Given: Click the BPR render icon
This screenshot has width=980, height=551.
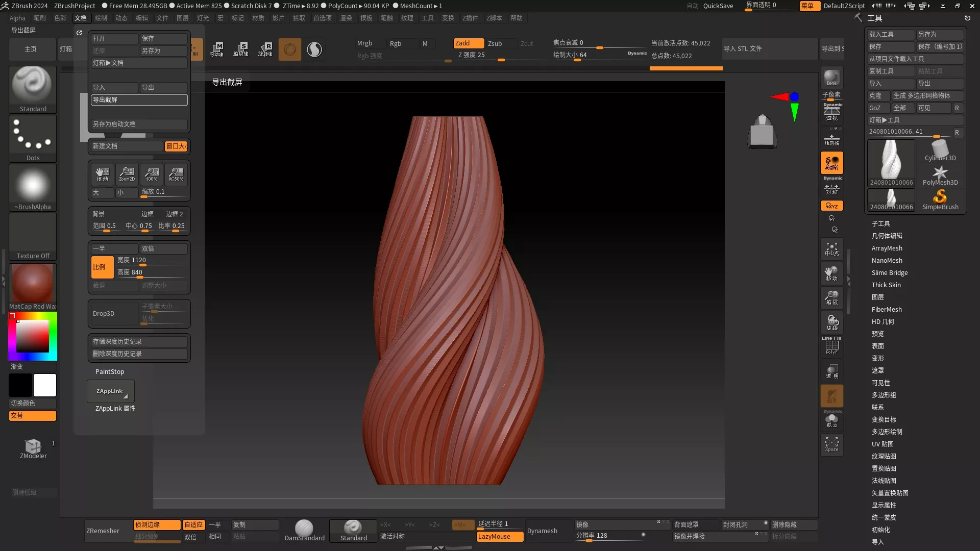Looking at the screenshot, I should (x=831, y=78).
